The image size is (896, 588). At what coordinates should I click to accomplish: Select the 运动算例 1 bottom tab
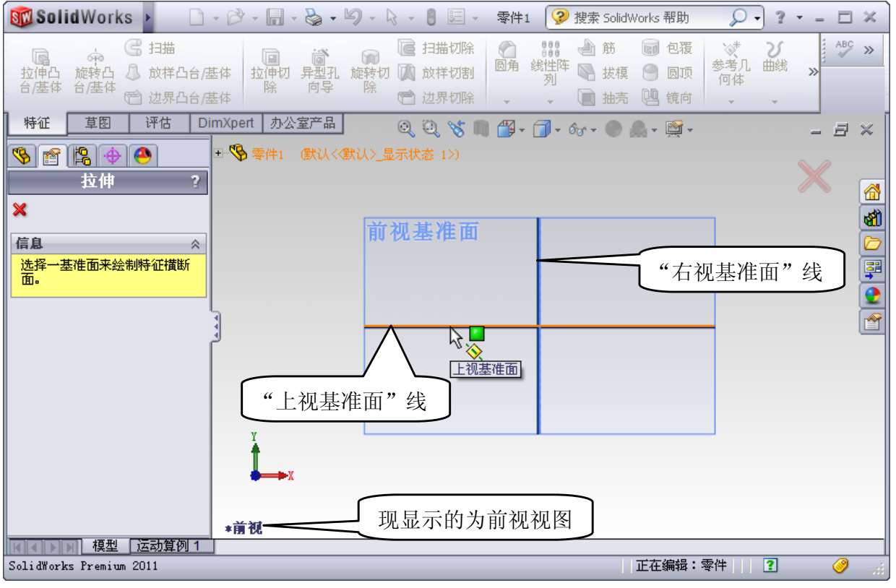coord(171,545)
